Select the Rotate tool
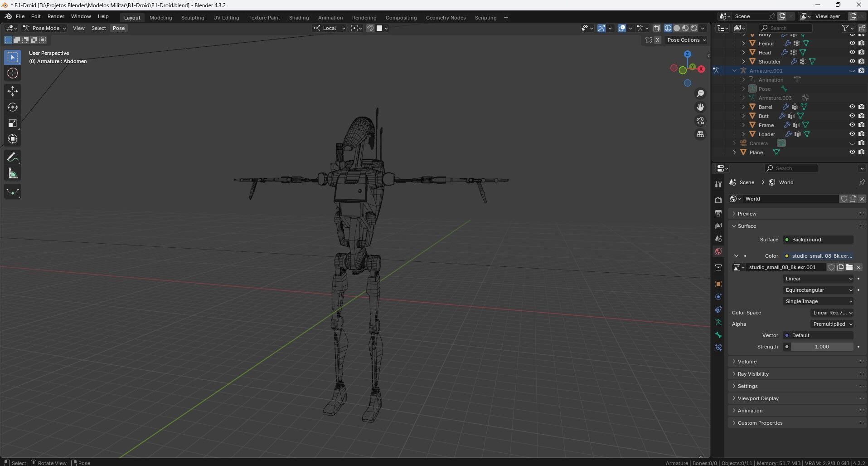The height and width of the screenshot is (466, 868). tap(12, 107)
